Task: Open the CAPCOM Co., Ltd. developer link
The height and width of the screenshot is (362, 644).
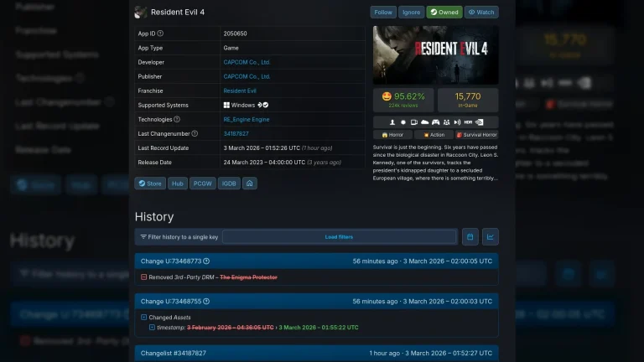Action: pyautogui.click(x=247, y=62)
